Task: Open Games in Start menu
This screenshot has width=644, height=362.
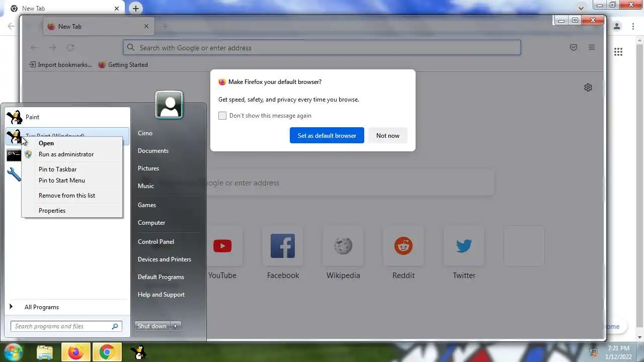Action: [147, 205]
